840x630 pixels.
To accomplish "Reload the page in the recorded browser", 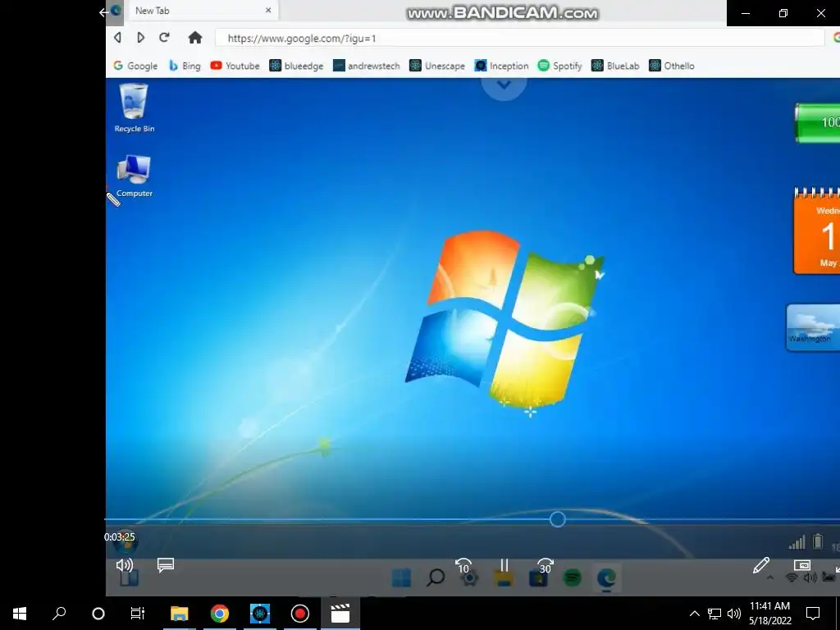I will coord(164,38).
